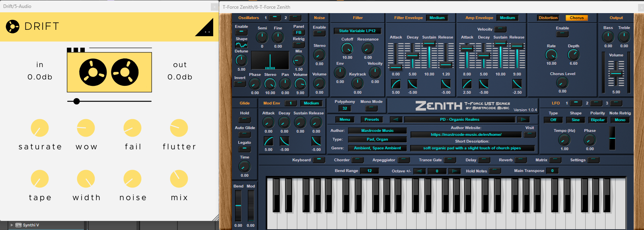Switch to the Distortion effect tab
644x230 pixels.
tap(548, 18)
